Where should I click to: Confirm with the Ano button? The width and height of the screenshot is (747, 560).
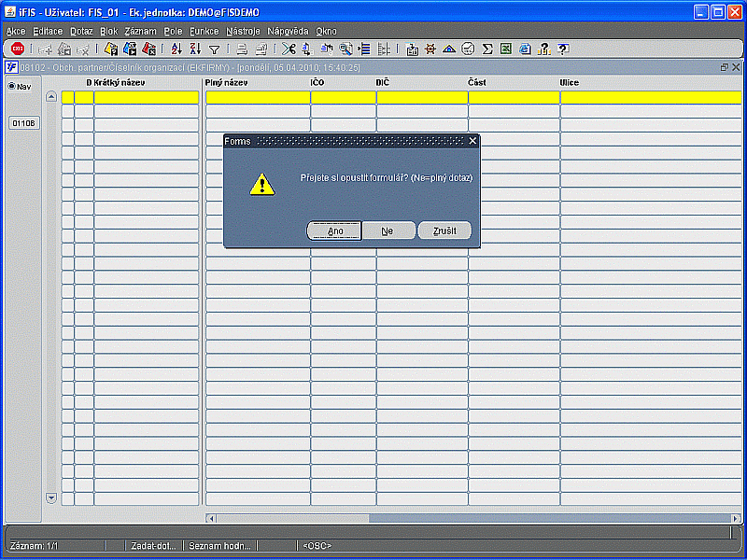335,231
